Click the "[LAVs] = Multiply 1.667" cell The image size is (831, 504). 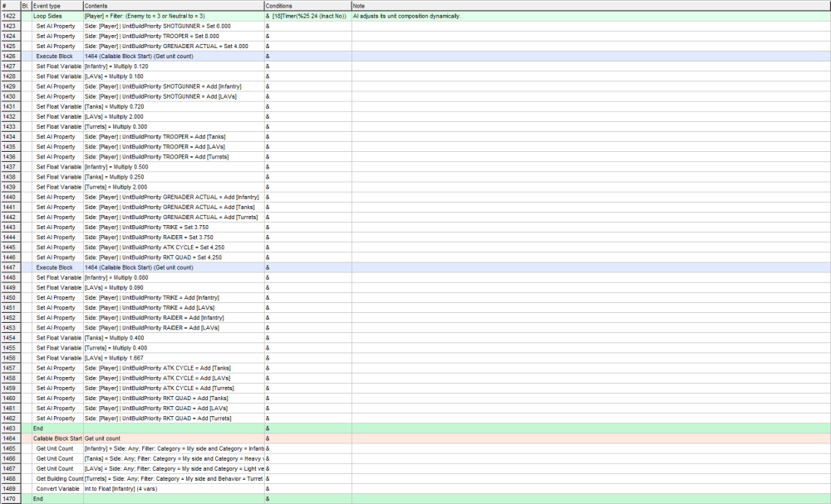[174, 358]
